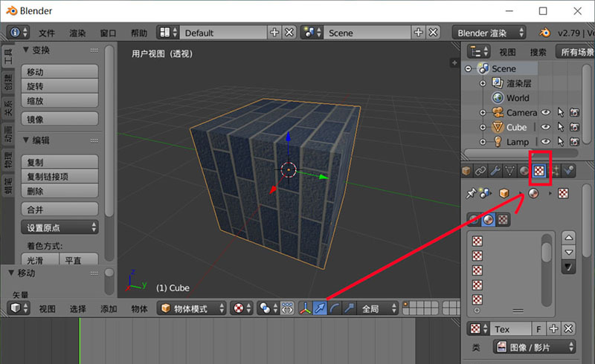Delete the Default screen layout
Viewport: 595px width, 364px height.
pos(289,33)
